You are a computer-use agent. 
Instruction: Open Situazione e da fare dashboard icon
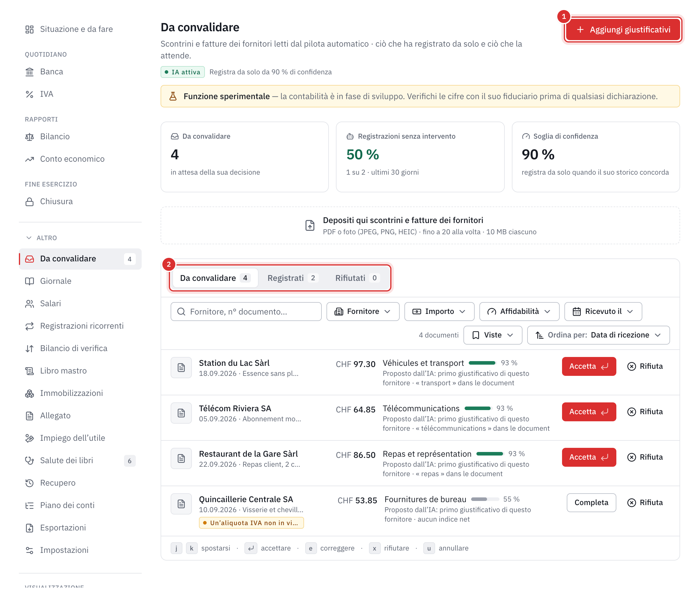coord(30,30)
